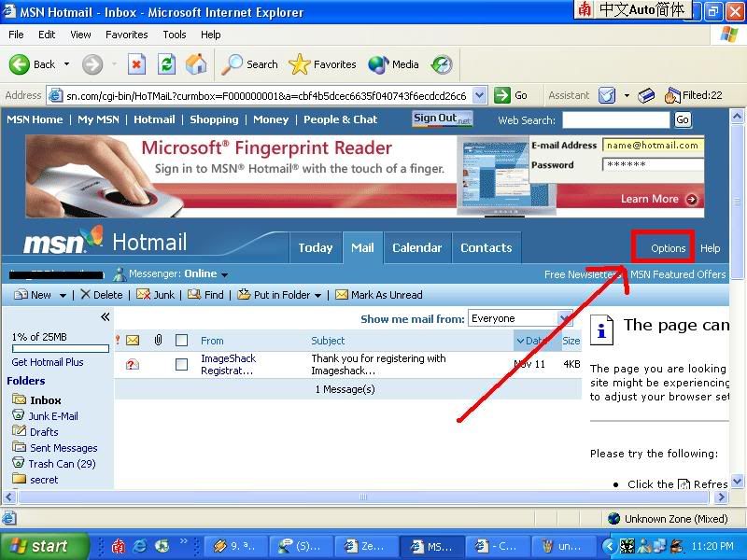Open the Favorites menu
747x560 pixels.
coord(127,35)
